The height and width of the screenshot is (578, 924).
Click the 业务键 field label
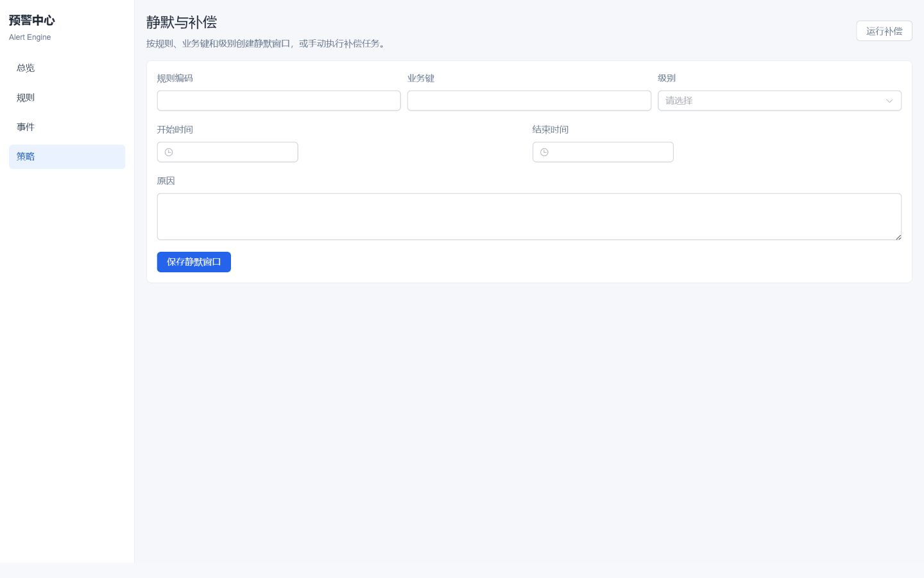pyautogui.click(x=421, y=78)
